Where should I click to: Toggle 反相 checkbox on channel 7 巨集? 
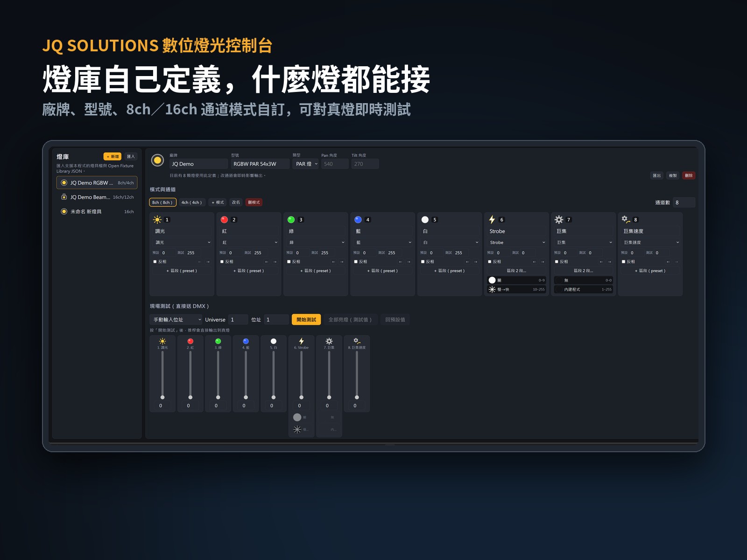(557, 262)
